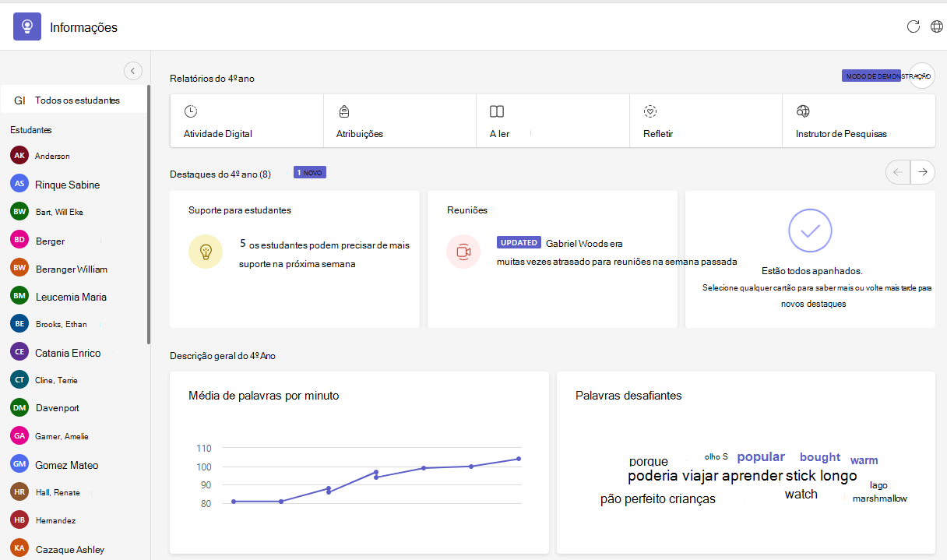947x560 pixels.
Task: Select the HB avatar for Hernandez
Action: point(19,520)
